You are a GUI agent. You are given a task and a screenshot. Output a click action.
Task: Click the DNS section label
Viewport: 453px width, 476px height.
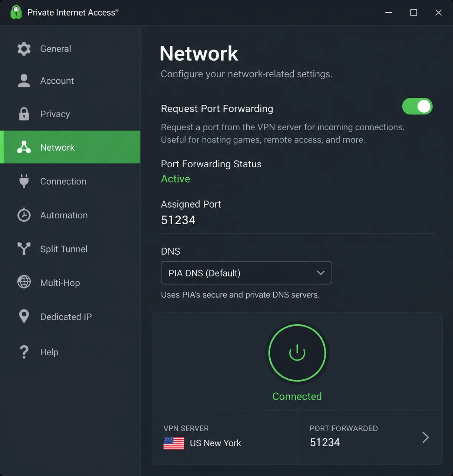coord(171,251)
